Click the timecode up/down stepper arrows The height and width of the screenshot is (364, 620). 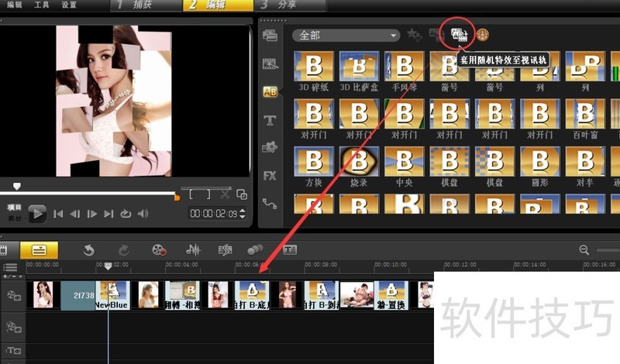tap(243, 214)
